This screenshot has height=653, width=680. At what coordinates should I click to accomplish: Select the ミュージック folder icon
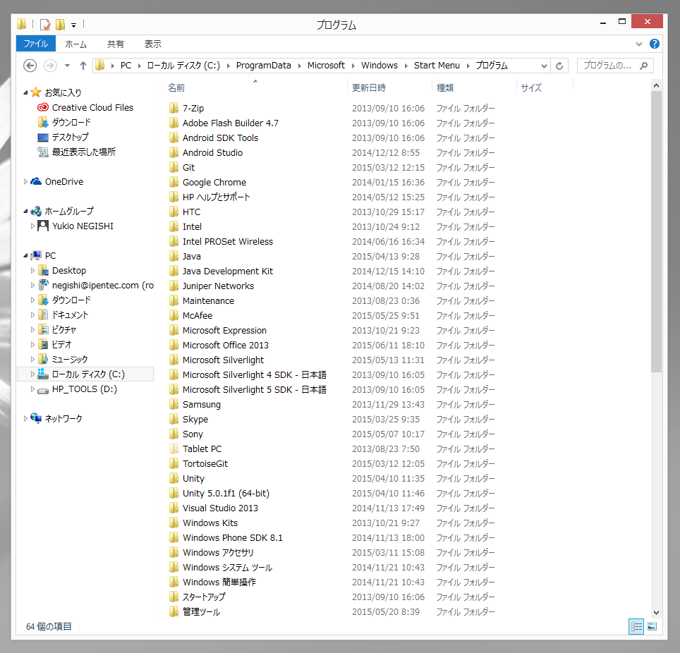point(42,359)
